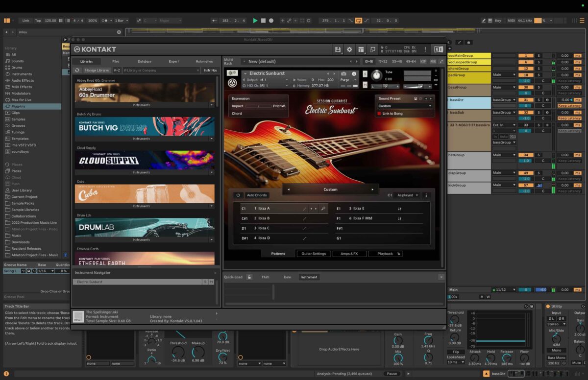Toggle Kontakt minimized view icon
The height and width of the screenshot is (380, 588).
coord(373,49)
